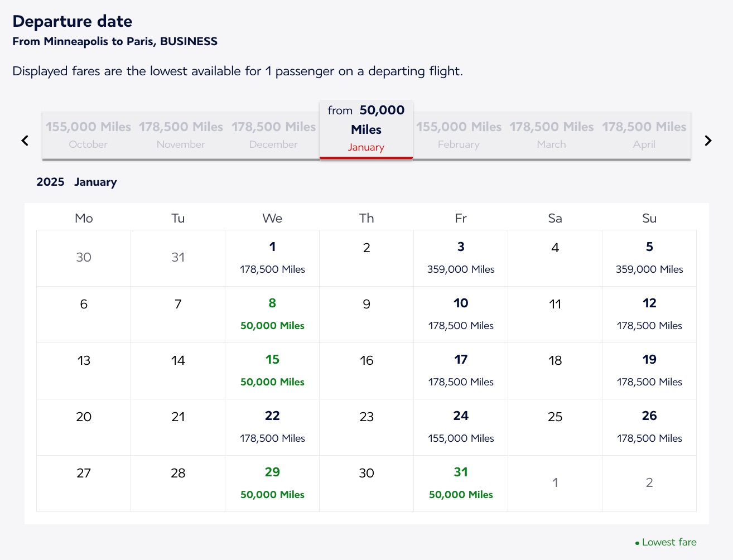Switch to the October month tab
Image resolution: width=733 pixels, height=560 pixels.
[88, 135]
